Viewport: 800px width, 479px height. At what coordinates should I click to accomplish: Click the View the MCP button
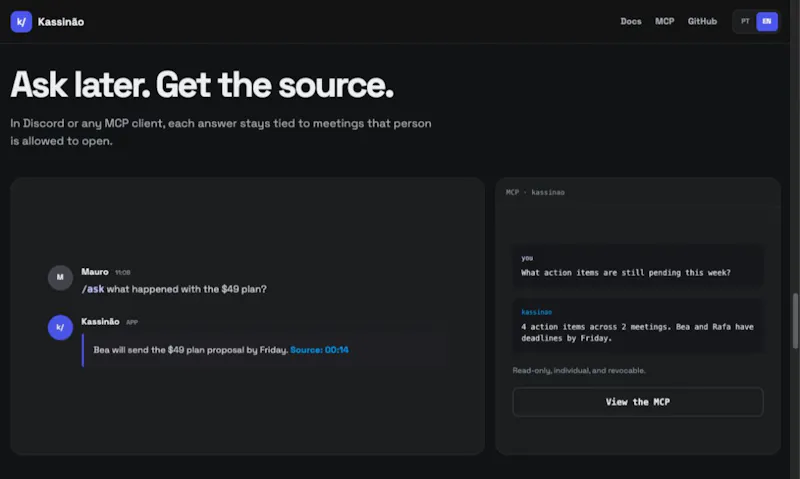638,402
